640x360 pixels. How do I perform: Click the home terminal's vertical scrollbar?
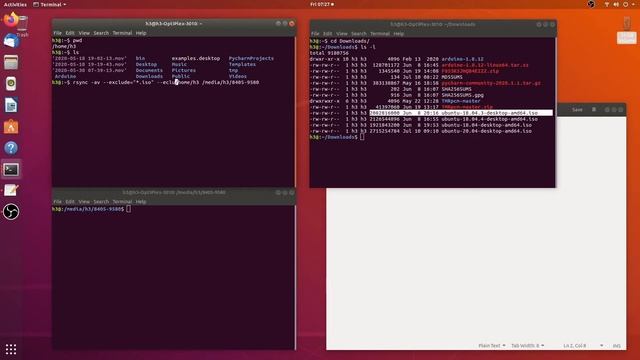tap(295, 112)
